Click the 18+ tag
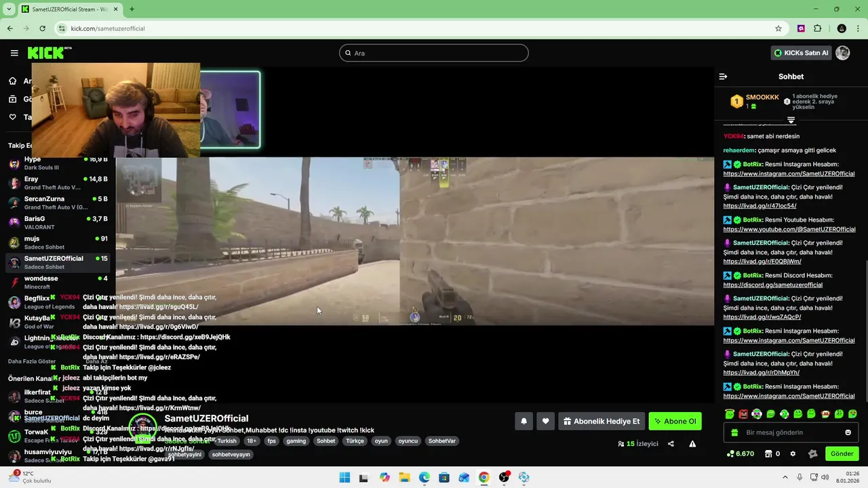 tap(252, 441)
